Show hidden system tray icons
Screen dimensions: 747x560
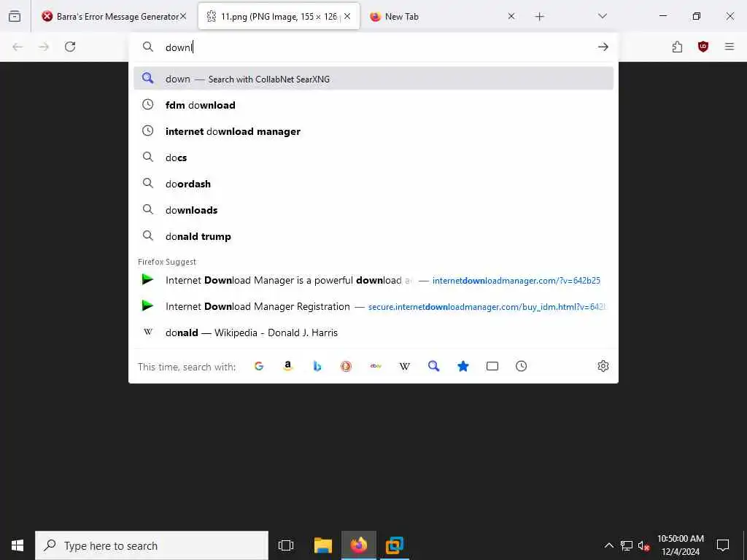609,545
